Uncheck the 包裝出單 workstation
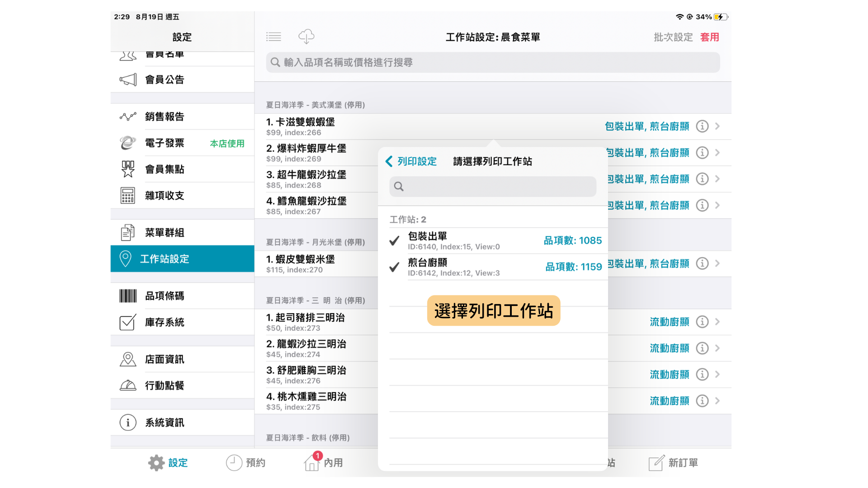Viewport: 868px width, 488px height. (496, 240)
